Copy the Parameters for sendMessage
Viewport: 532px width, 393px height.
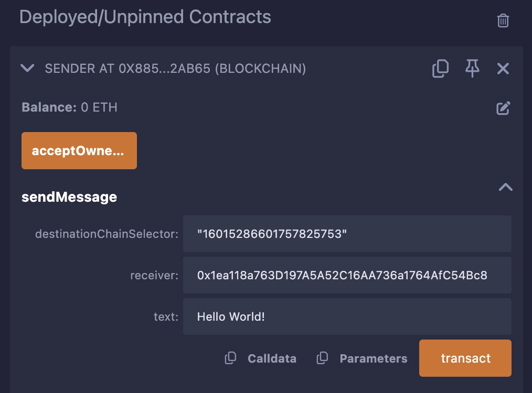click(322, 358)
